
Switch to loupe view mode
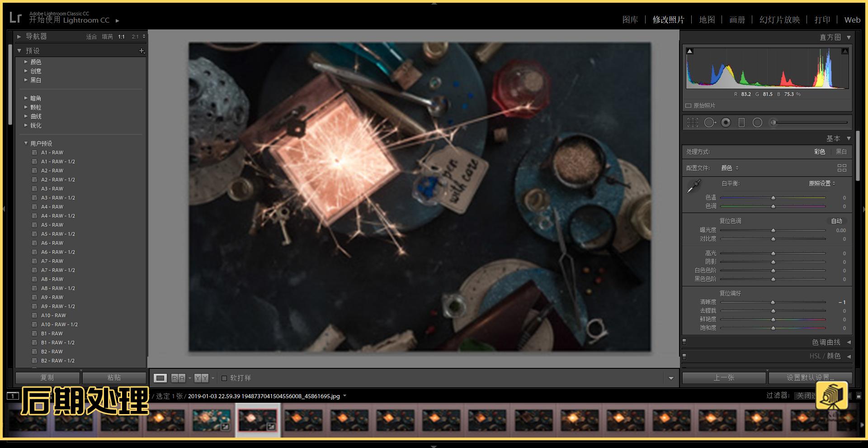[x=160, y=378]
